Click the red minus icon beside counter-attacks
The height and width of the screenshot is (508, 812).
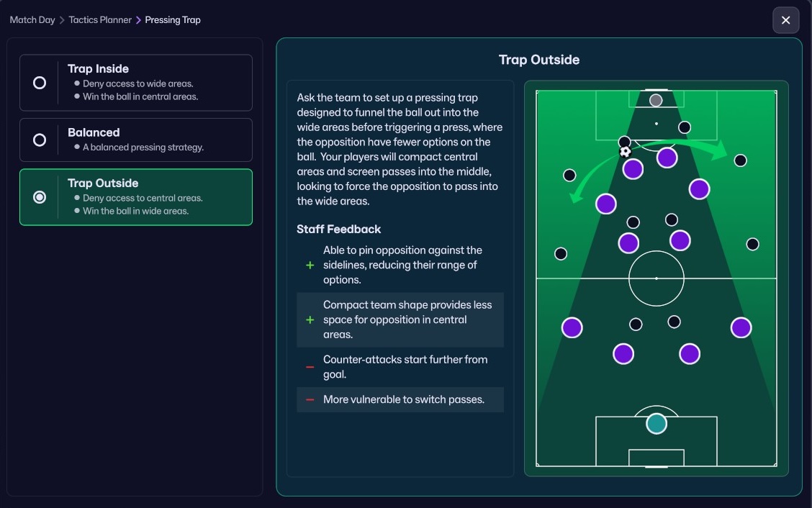click(310, 367)
